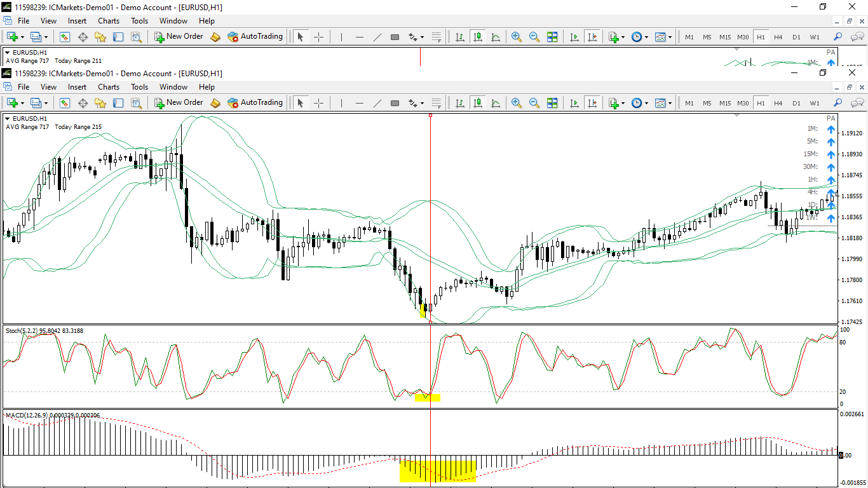Viewport: 868px width, 488px height.
Task: Click New Order button in lower toolbar
Action: coord(178,103)
